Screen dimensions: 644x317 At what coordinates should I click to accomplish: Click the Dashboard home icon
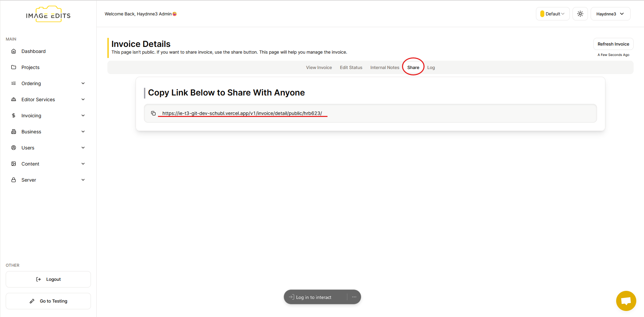[x=14, y=51]
